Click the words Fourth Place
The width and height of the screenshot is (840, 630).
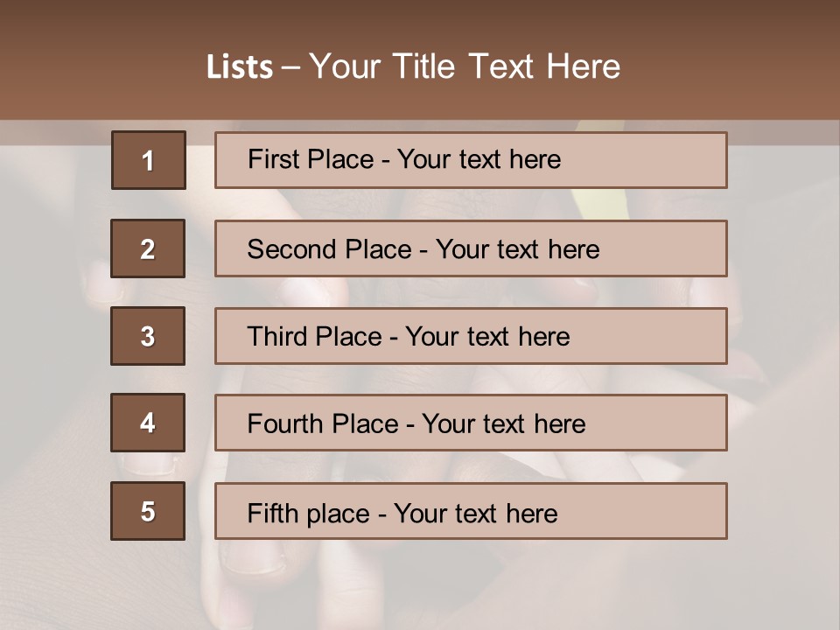[323, 423]
